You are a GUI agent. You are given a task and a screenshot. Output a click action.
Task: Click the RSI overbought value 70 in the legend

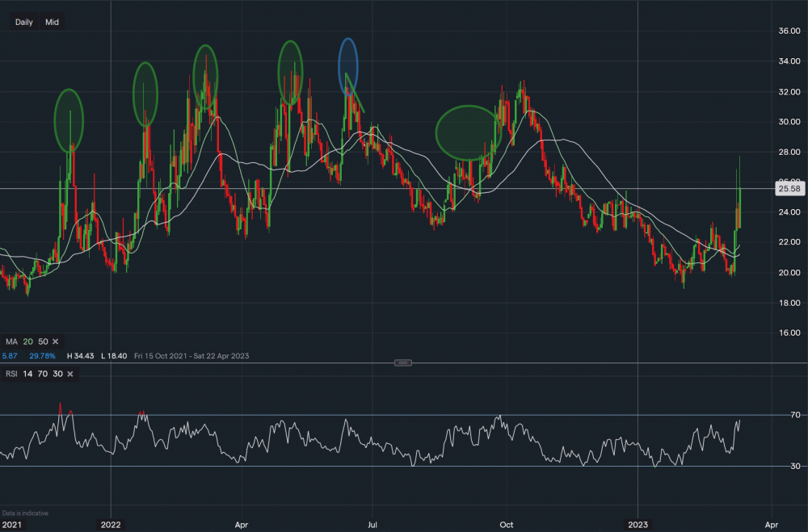(44, 374)
